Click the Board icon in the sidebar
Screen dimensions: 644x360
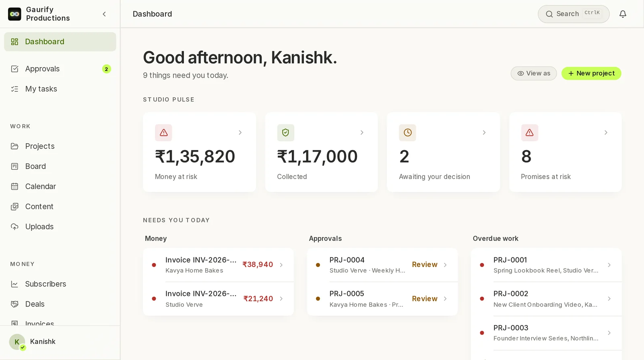coord(14,166)
